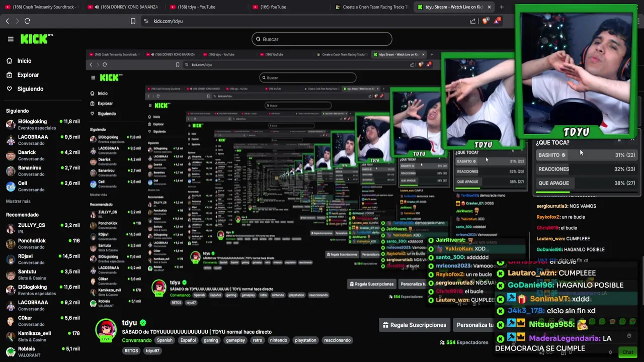Screen dimensions: 644x362
Task: Click the Español tag
Action: 188,340
